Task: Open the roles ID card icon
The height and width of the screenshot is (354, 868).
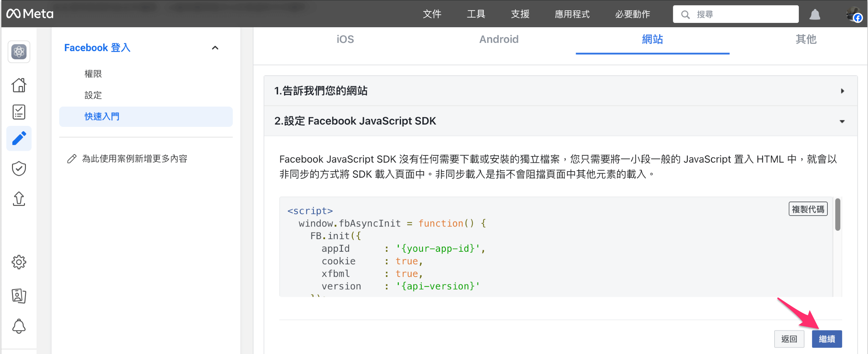Action: pyautogui.click(x=19, y=296)
